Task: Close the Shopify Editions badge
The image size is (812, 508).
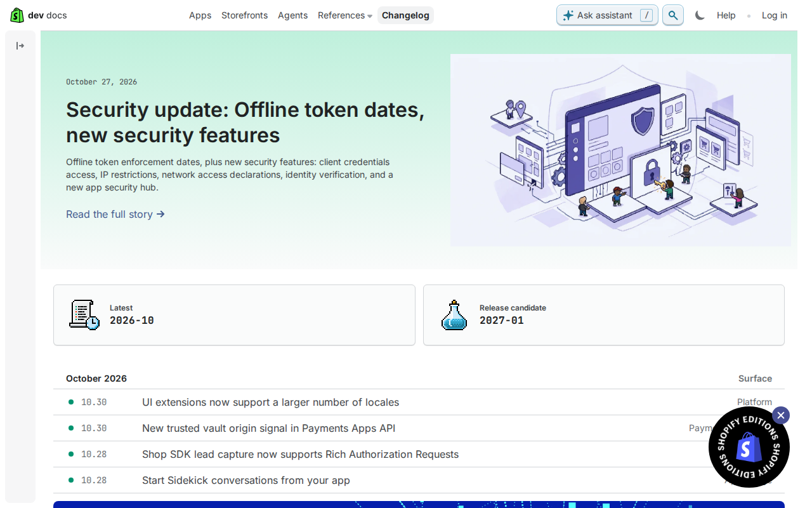Action: pos(781,415)
